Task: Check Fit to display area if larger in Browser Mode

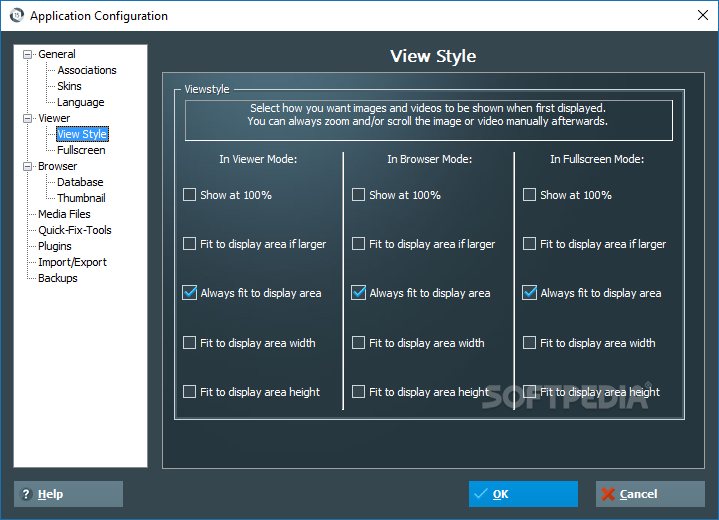Action: click(x=359, y=243)
